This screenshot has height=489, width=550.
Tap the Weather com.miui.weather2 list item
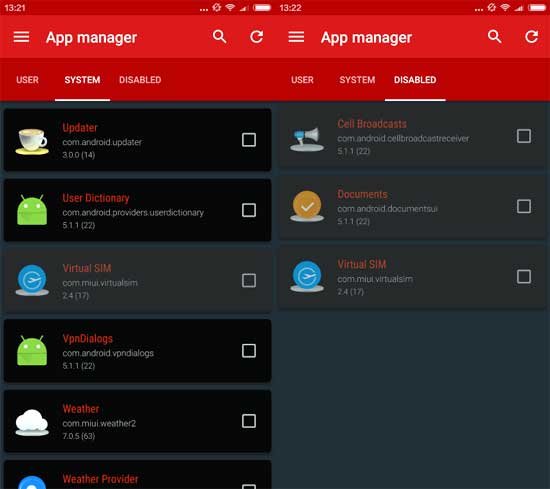(138, 421)
